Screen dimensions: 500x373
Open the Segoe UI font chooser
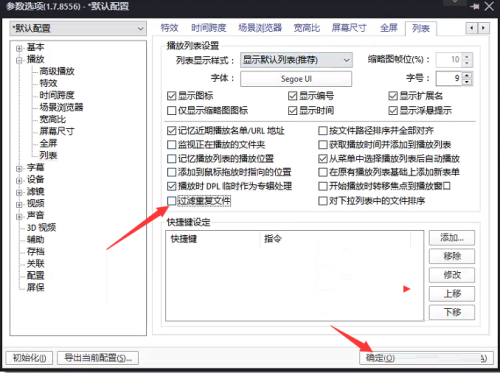click(296, 79)
